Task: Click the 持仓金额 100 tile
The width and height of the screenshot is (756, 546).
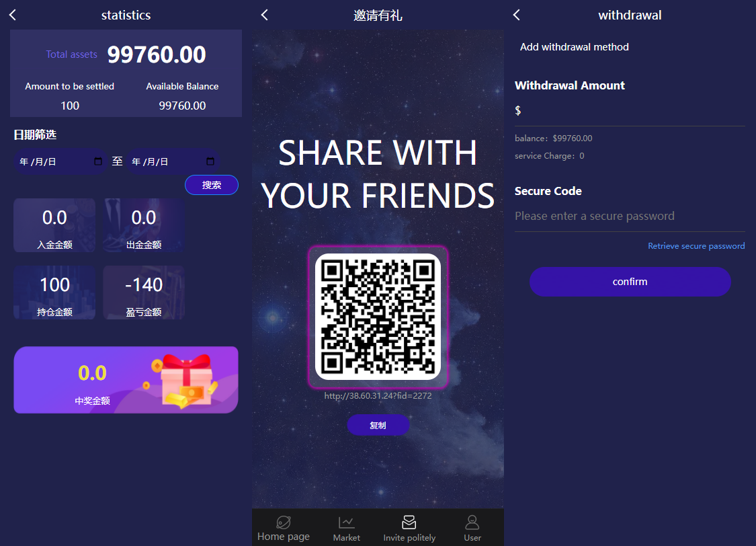Action: coord(54,292)
